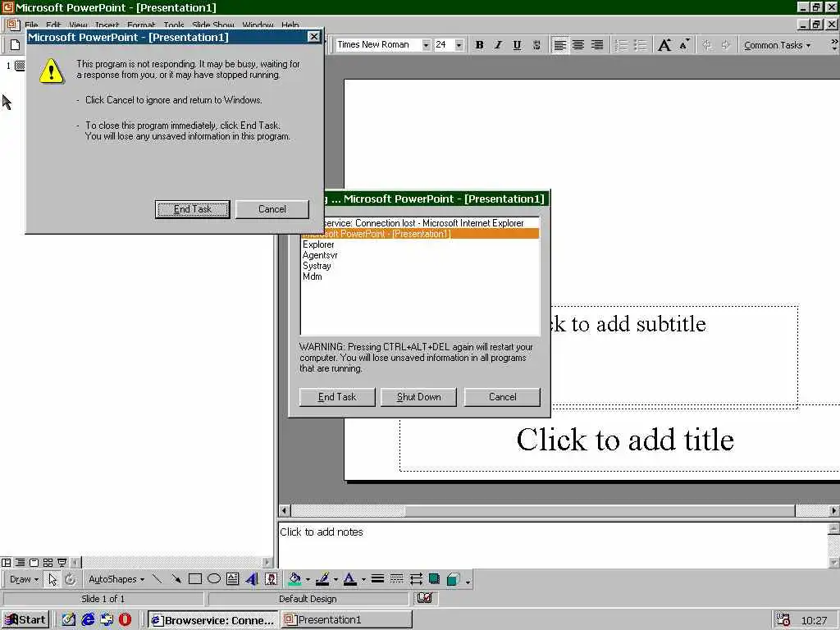Image resolution: width=840 pixels, height=630 pixels.
Task: Open Font Color dropdown arrow
Action: 363,579
